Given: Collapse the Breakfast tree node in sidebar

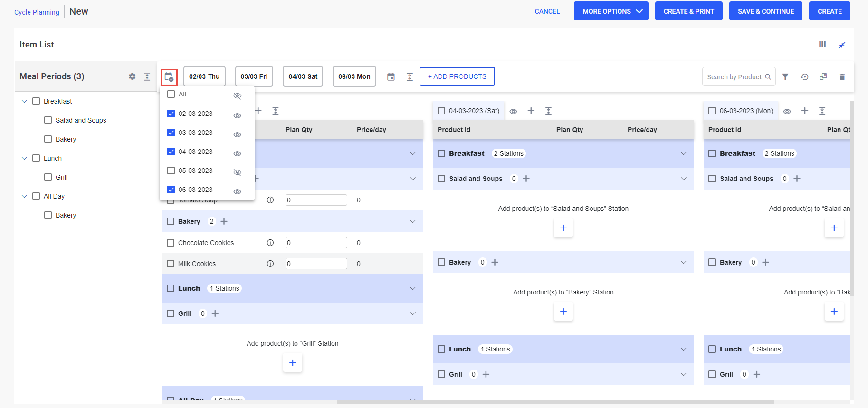Looking at the screenshot, I should click(x=24, y=101).
